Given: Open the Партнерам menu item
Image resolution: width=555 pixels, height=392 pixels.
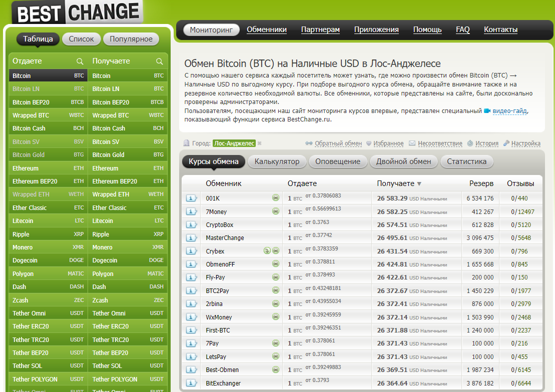Looking at the screenshot, I should 320,29.
